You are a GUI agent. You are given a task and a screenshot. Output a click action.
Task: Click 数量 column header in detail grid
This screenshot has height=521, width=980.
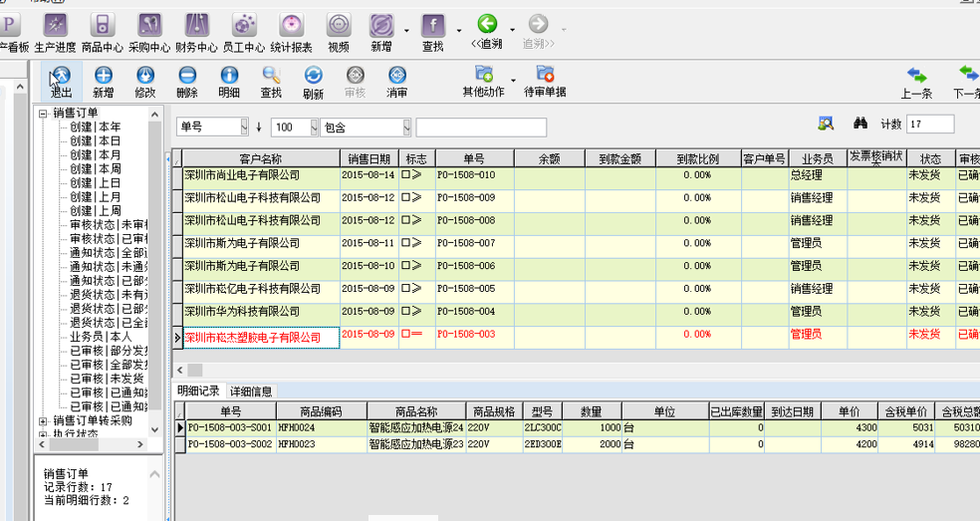click(592, 410)
